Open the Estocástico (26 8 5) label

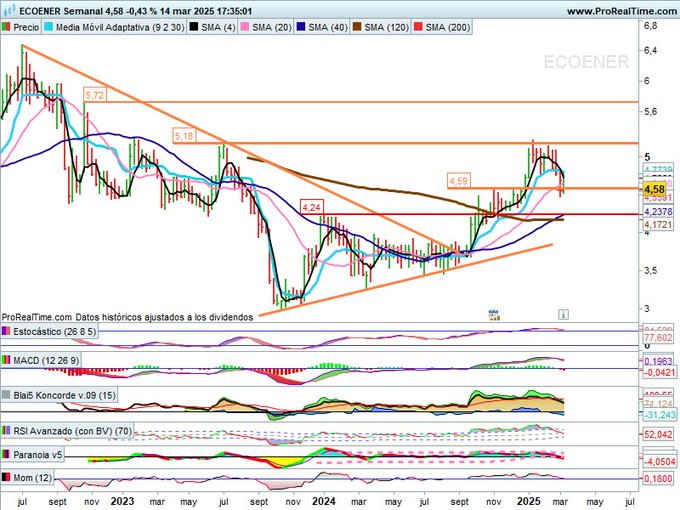[x=54, y=332]
